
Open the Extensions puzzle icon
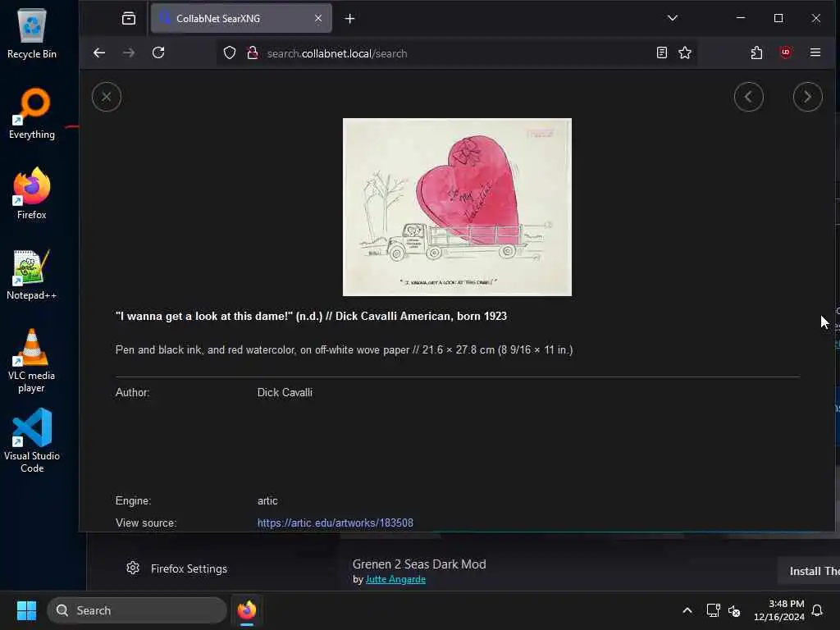tap(756, 52)
